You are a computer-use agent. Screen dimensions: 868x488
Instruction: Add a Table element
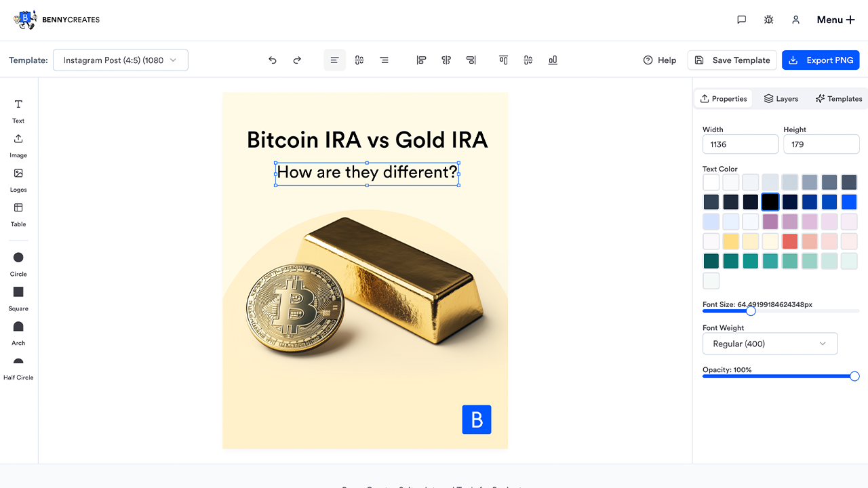click(18, 214)
